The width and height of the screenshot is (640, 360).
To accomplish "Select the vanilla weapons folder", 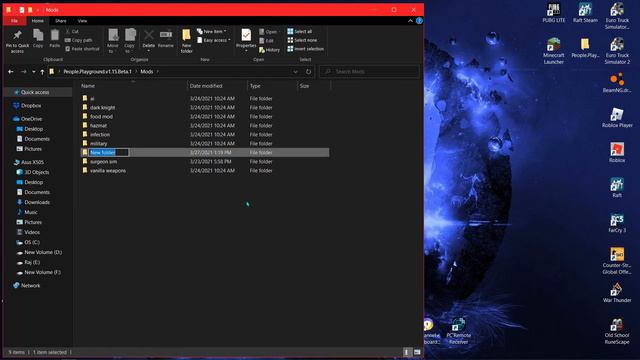I will tap(108, 170).
